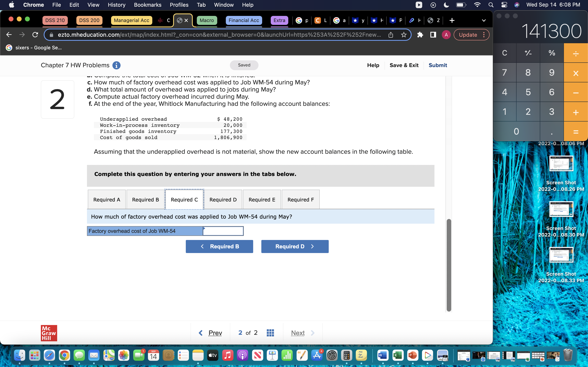The width and height of the screenshot is (588, 367).
Task: Click the Factory overhead cost answer field
Action: (223, 231)
